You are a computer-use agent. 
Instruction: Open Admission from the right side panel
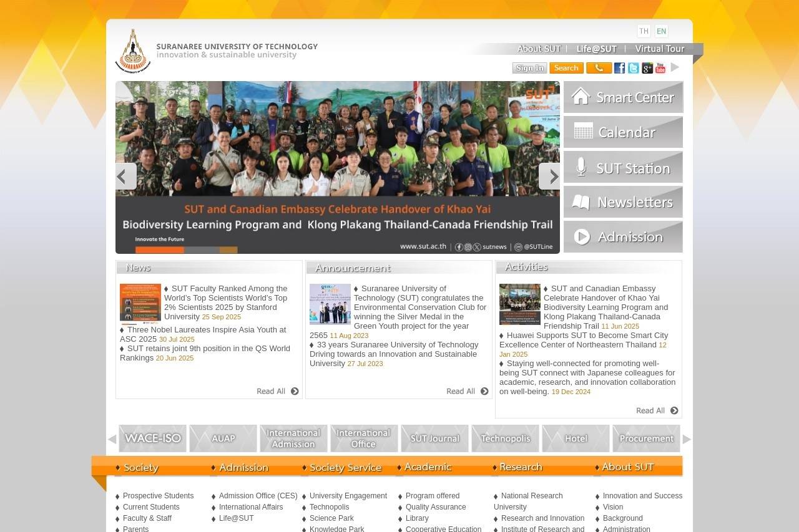623,237
